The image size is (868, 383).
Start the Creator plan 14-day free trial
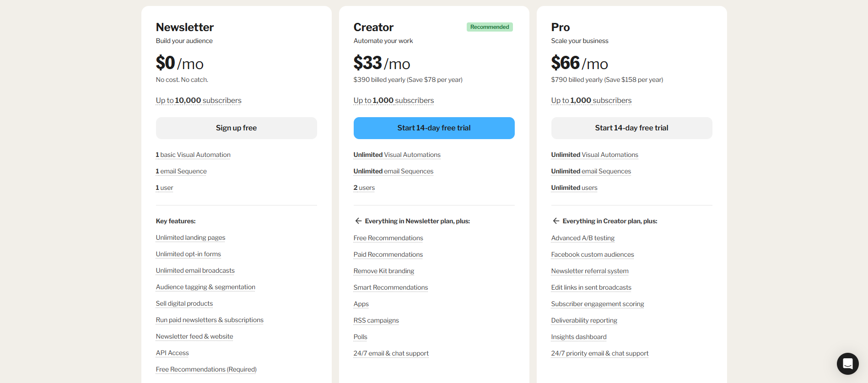[434, 128]
